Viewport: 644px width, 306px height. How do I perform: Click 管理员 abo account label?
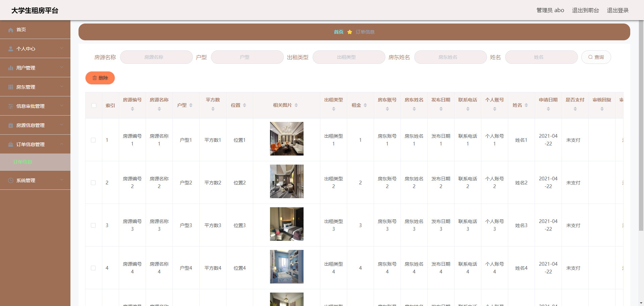click(x=550, y=10)
